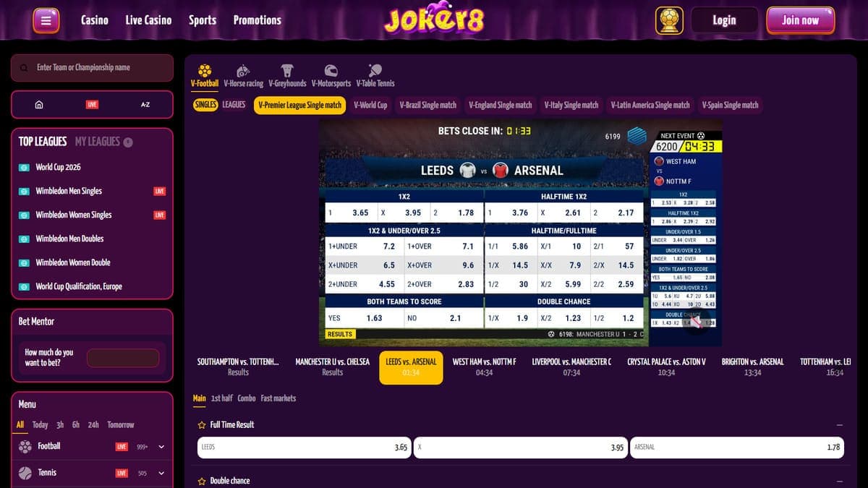Switch to the Combo market tab
This screenshot has width=868, height=488.
(247, 398)
